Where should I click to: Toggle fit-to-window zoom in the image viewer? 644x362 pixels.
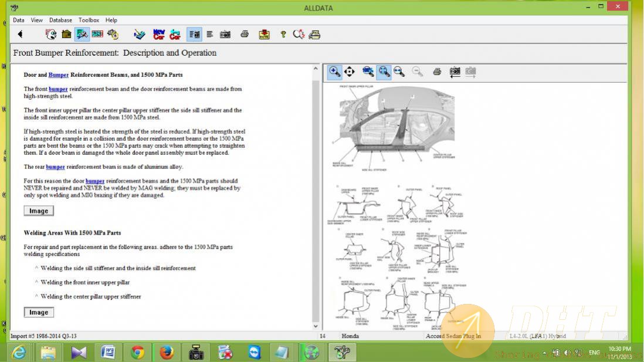pos(384,72)
